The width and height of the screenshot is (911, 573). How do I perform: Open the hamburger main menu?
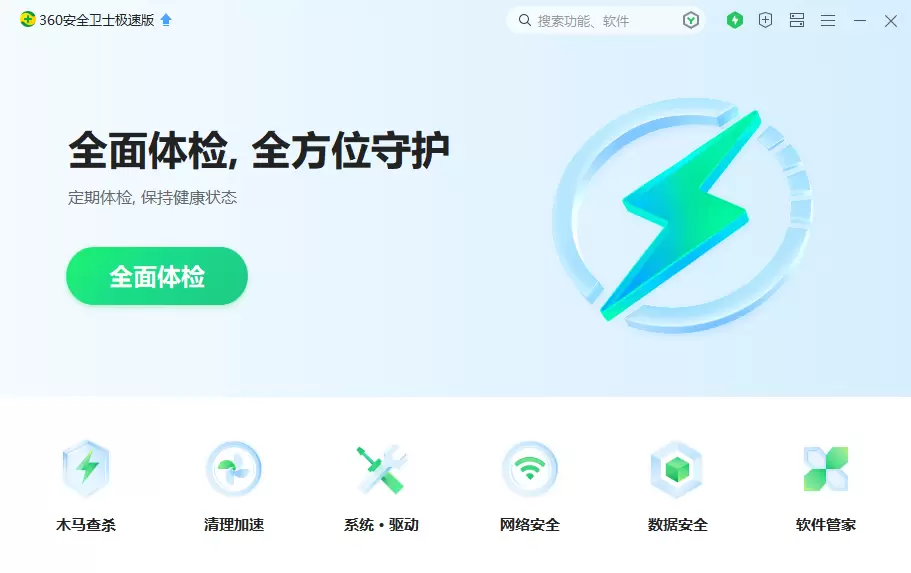828,21
